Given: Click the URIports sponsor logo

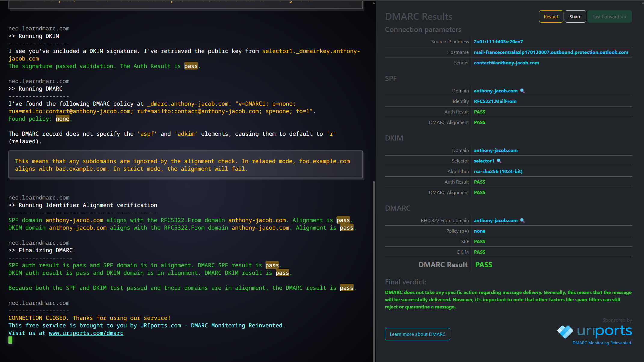Looking at the screenshot, I should 594,331.
